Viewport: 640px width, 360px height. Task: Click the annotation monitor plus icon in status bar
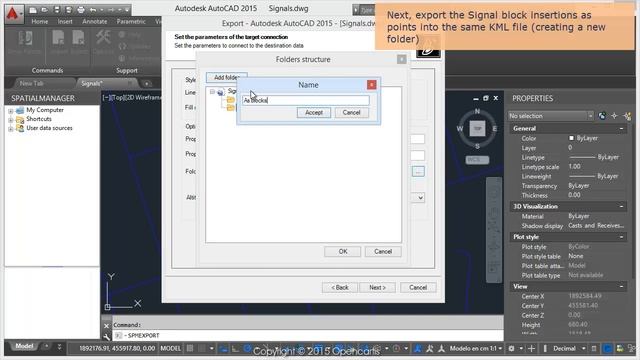click(x=531, y=349)
